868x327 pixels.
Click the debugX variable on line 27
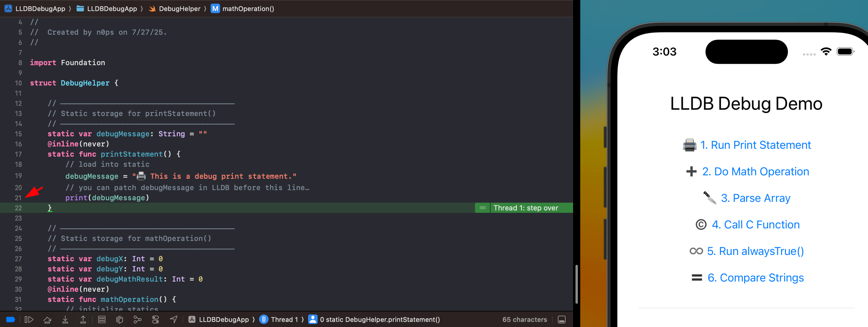coord(109,259)
